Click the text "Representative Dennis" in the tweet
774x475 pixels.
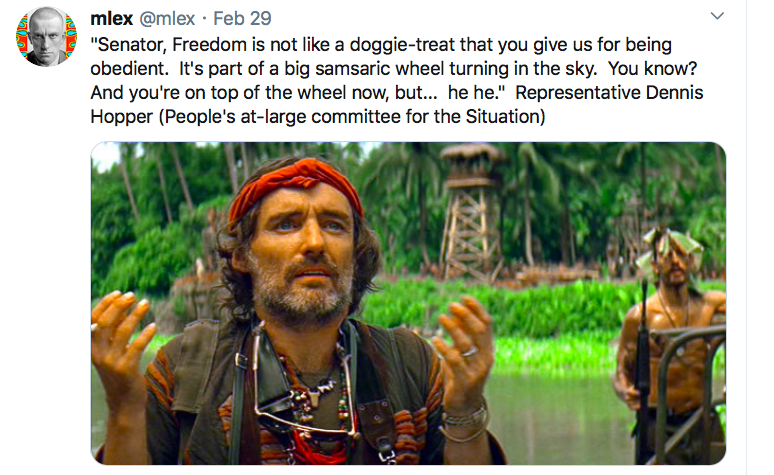pyautogui.click(x=609, y=92)
